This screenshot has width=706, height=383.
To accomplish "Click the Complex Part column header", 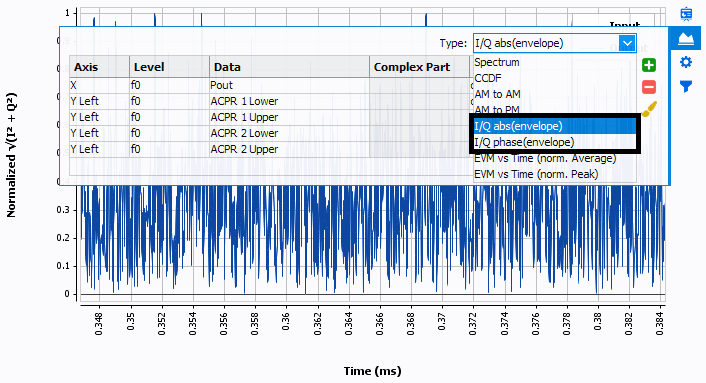I will [420, 67].
